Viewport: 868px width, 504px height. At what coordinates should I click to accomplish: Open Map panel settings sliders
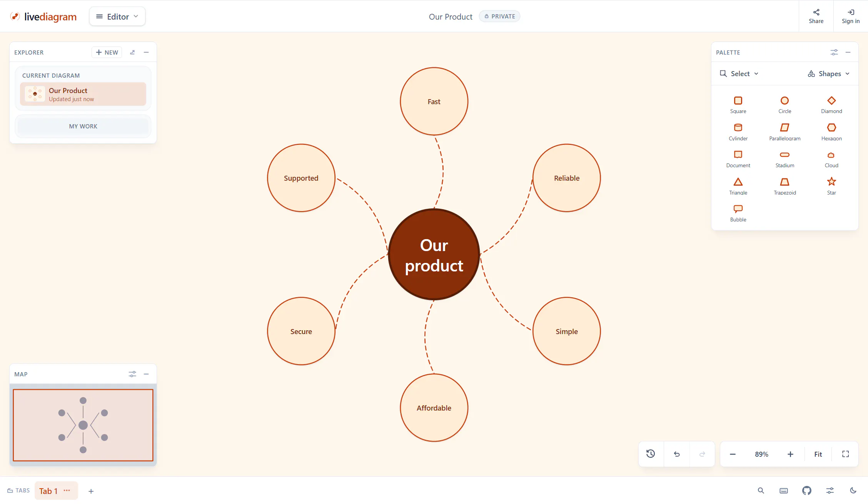[x=132, y=374]
